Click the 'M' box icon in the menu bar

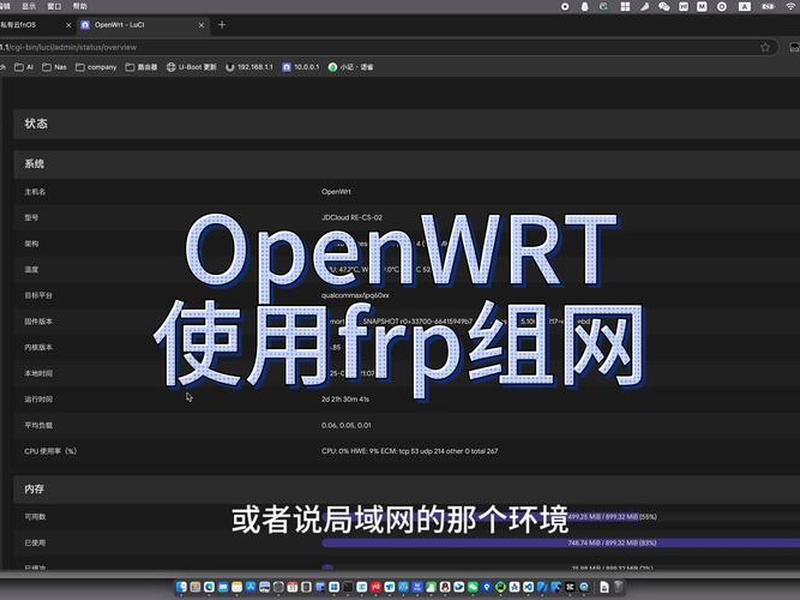(702, 7)
